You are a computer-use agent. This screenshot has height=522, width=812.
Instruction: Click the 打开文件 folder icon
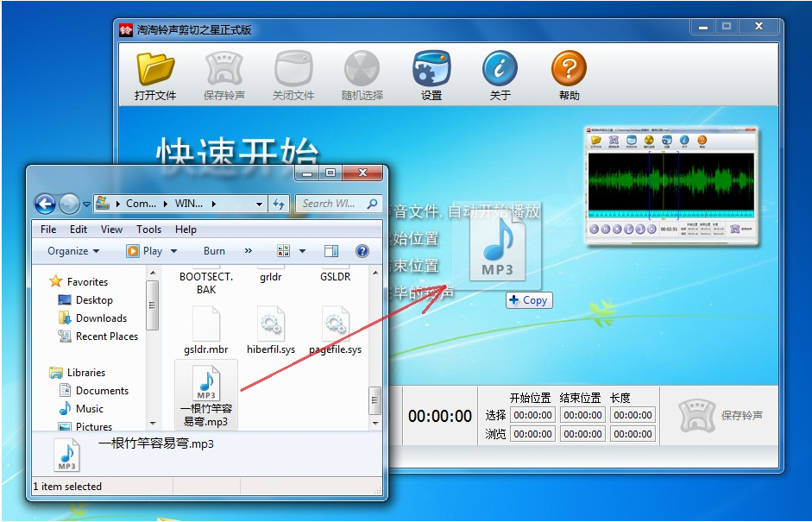[x=155, y=69]
